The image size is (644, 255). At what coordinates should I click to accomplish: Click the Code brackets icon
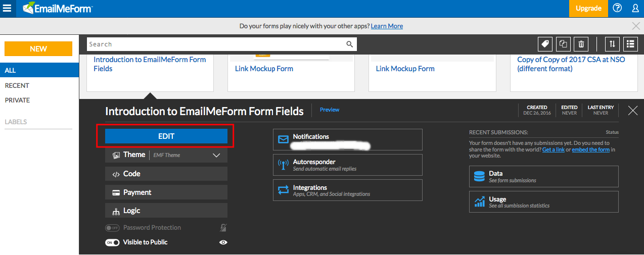click(x=116, y=174)
